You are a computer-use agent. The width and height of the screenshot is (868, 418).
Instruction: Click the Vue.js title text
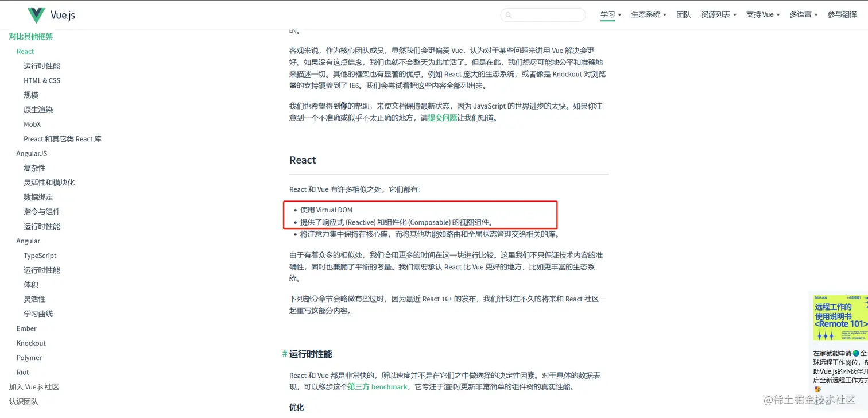pyautogui.click(x=63, y=16)
